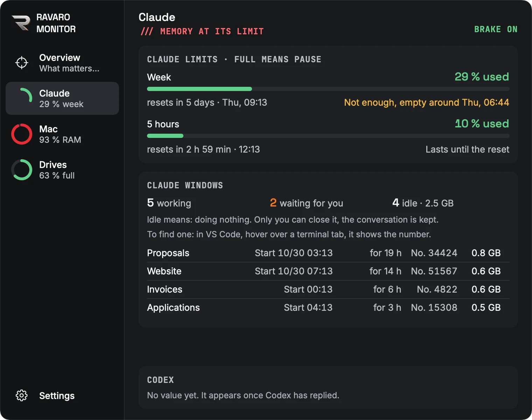Click process number 'No. 51567'

click(434, 271)
